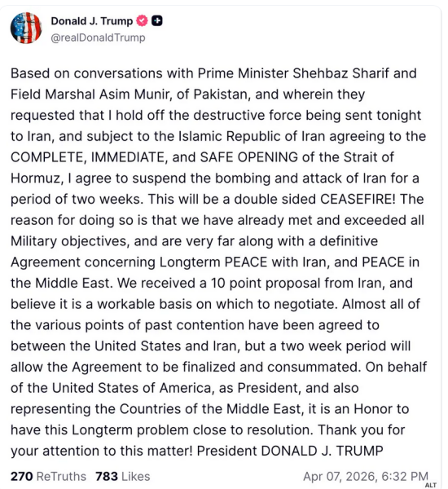This screenshot has width=448, height=489.
Task: Open the ALT image description badge
Action: tap(431, 485)
